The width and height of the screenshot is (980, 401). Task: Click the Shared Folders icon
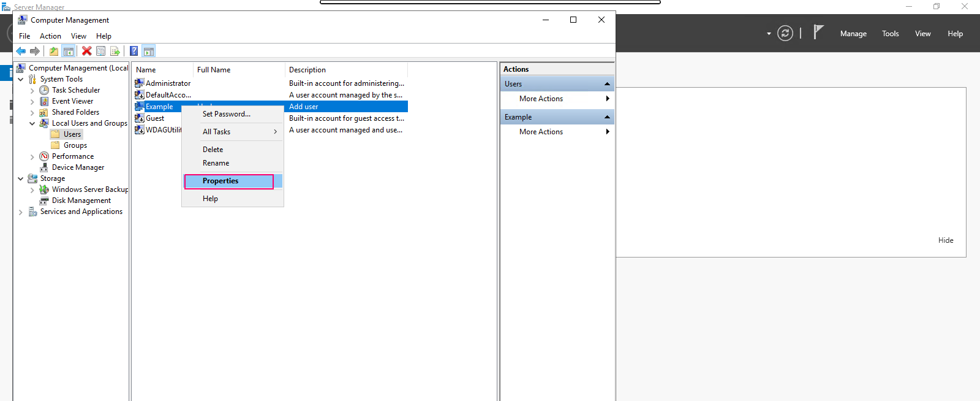click(44, 112)
